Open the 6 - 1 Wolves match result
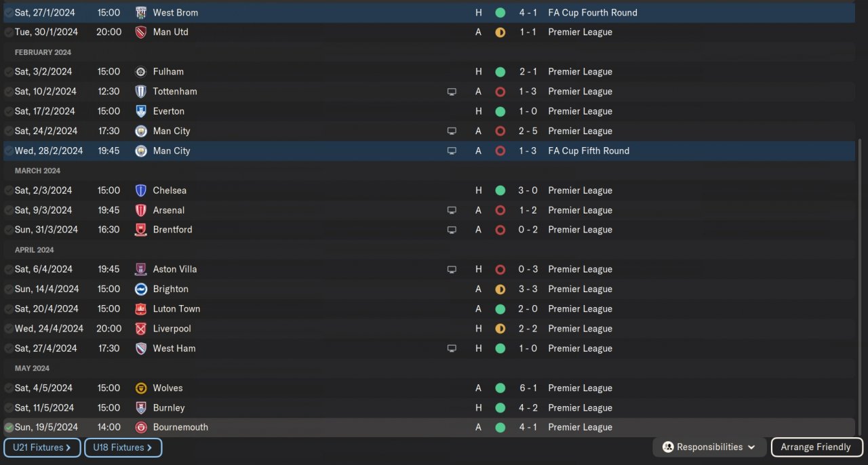Screen dimensions: 868x465 [528, 388]
